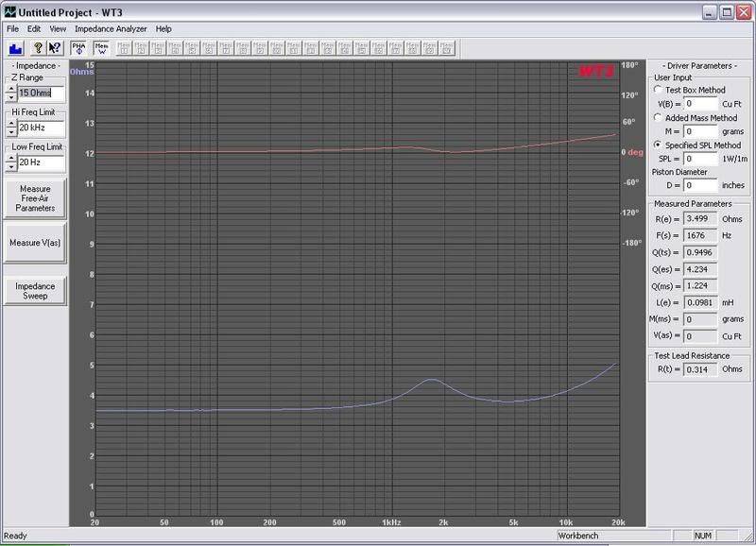Select the Mem 6 memory slot icon
Screen dimensions: 756x546
point(209,48)
